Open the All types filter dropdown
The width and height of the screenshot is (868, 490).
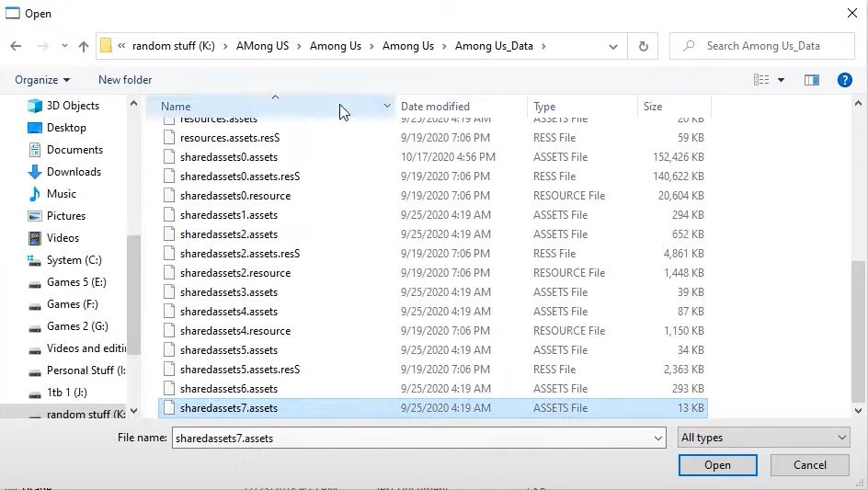point(764,438)
